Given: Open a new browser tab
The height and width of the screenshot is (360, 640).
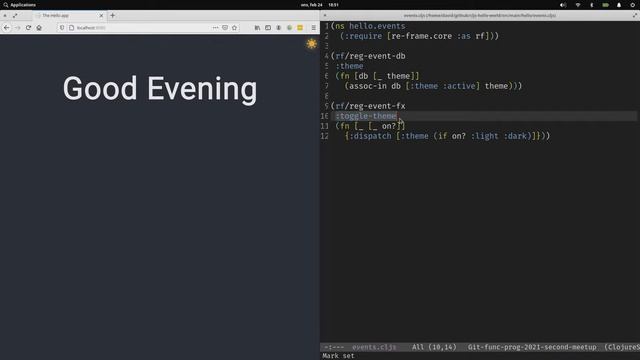Looking at the screenshot, I should tap(113, 16).
